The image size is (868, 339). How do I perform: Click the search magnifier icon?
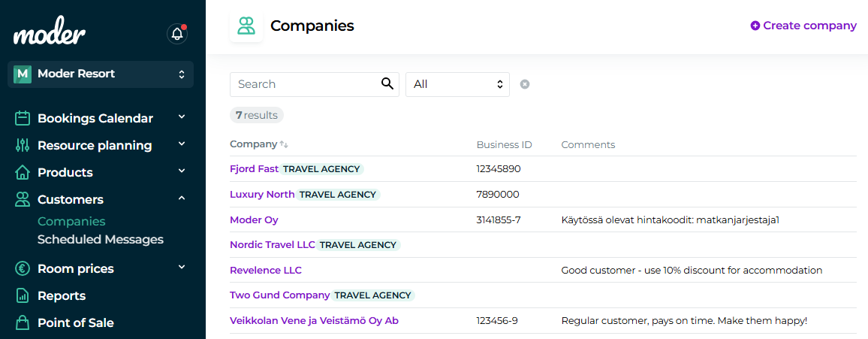click(x=387, y=83)
